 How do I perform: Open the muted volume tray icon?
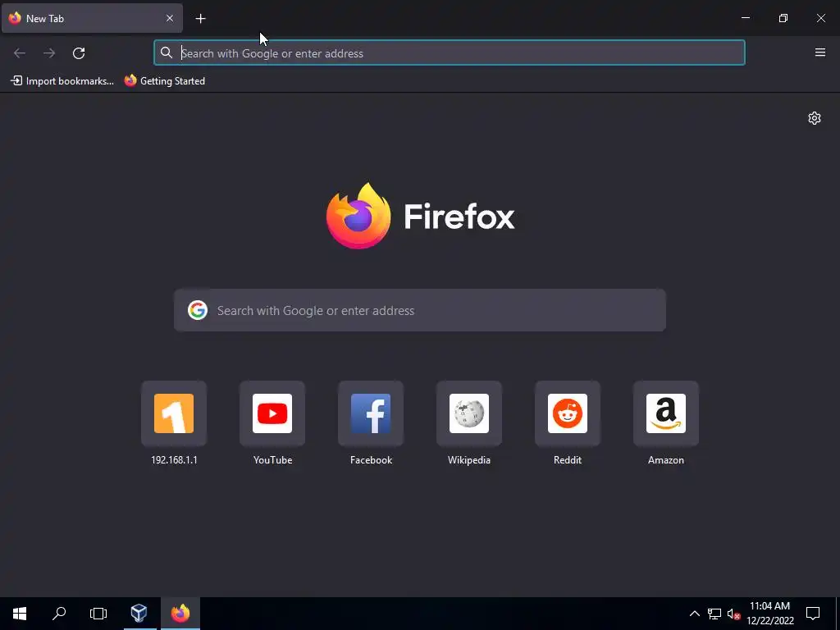[733, 614]
